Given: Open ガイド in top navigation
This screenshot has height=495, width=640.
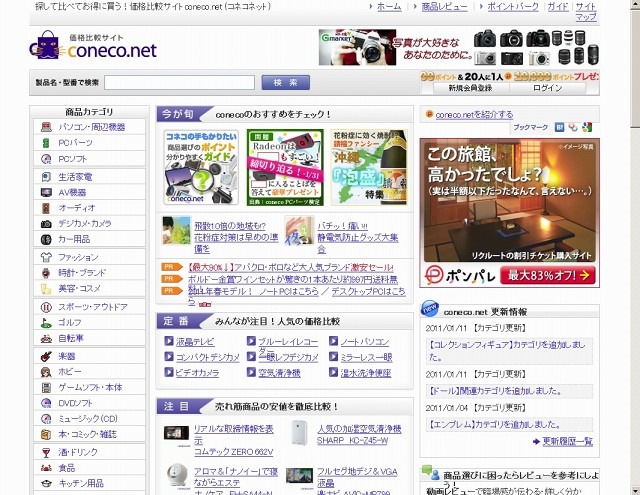Looking at the screenshot, I should tap(558, 7).
